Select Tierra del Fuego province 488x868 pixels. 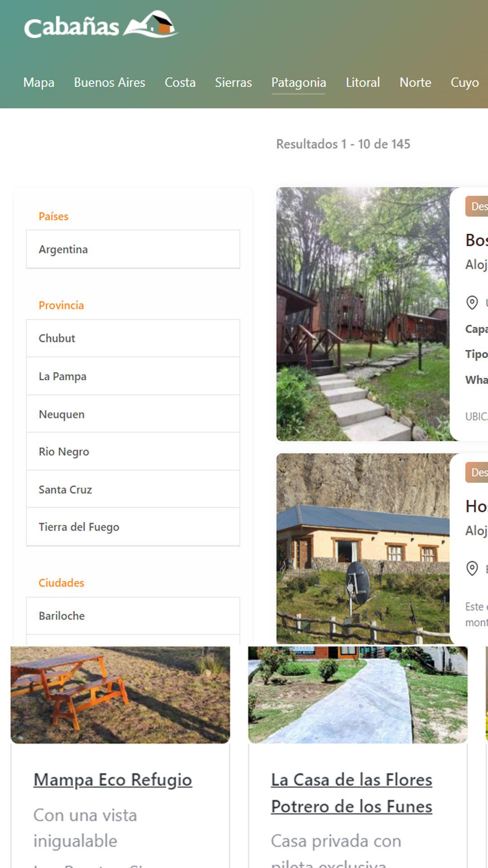pyautogui.click(x=133, y=527)
